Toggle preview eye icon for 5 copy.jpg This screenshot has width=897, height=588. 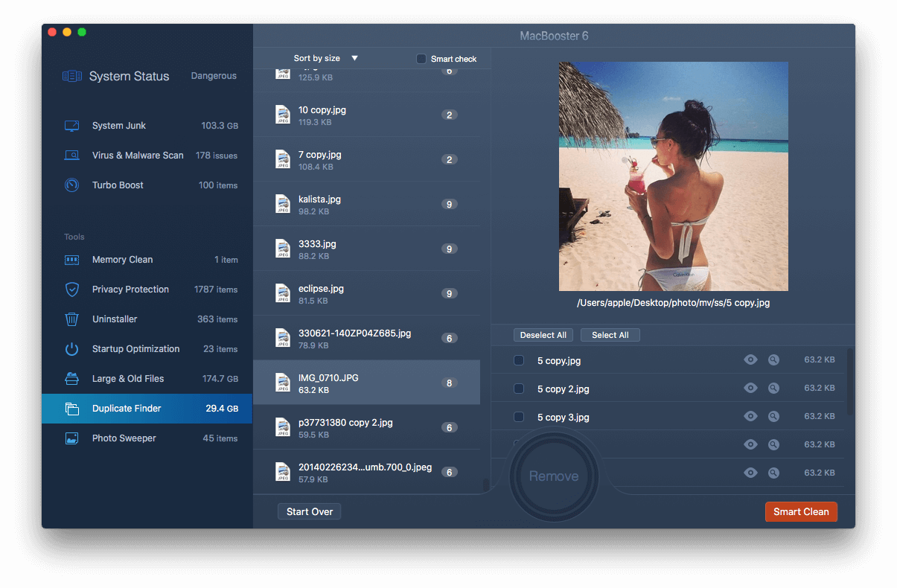(x=750, y=359)
